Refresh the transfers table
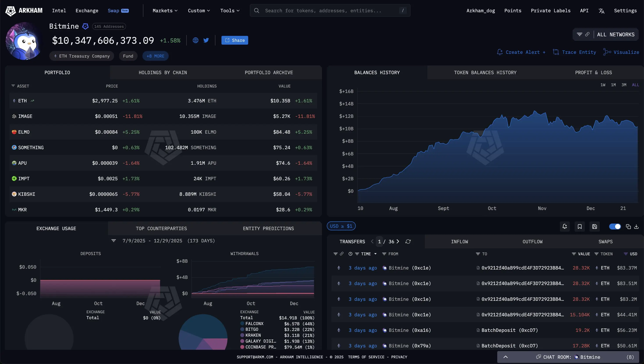This screenshot has height=364, width=644. point(408,241)
